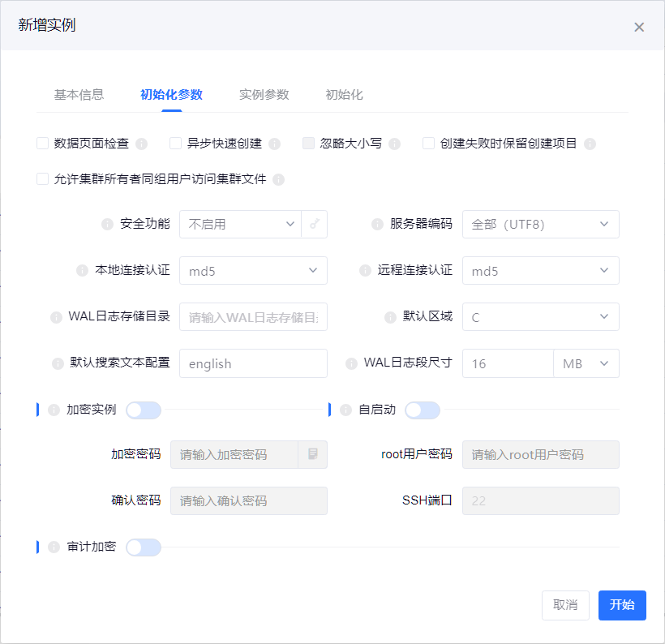Viewport: 665px width, 644px height.
Task: Click the info icon before 自启动
Action: [346, 410]
